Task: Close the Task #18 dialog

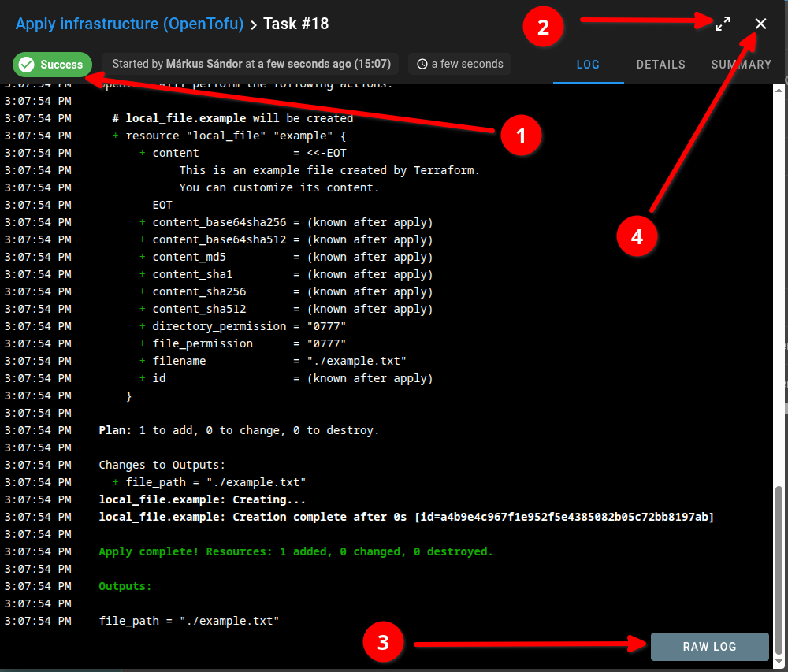Action: [760, 24]
